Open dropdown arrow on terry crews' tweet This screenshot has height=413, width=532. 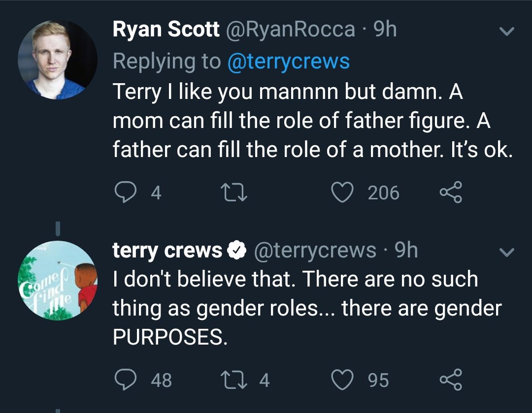[506, 253]
